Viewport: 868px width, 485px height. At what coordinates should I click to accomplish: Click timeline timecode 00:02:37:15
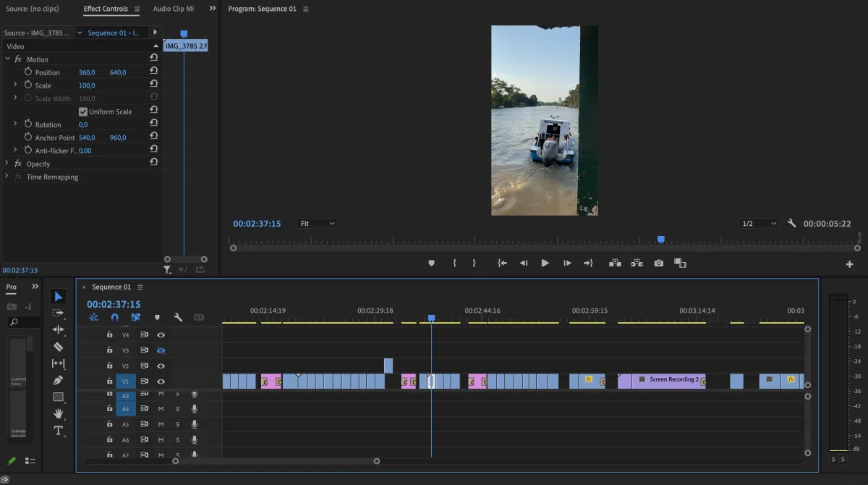(x=114, y=304)
